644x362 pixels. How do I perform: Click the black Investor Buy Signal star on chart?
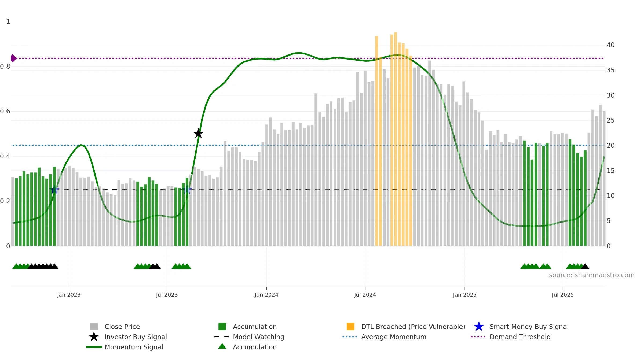198,134
